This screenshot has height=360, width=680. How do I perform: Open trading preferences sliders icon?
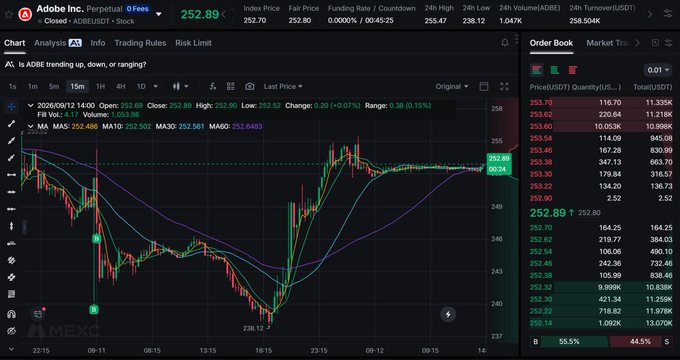668,14
